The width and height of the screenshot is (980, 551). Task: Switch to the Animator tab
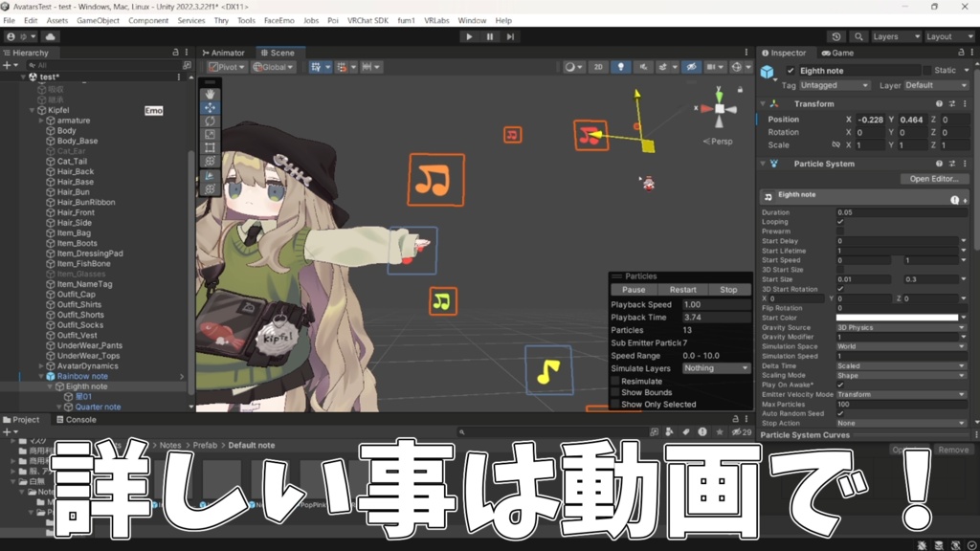click(x=224, y=54)
